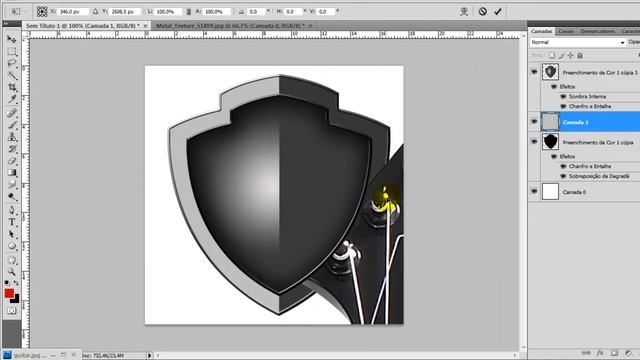Open the Normal blend mode dropdown
The width and height of the screenshot is (640, 360).
(x=578, y=42)
